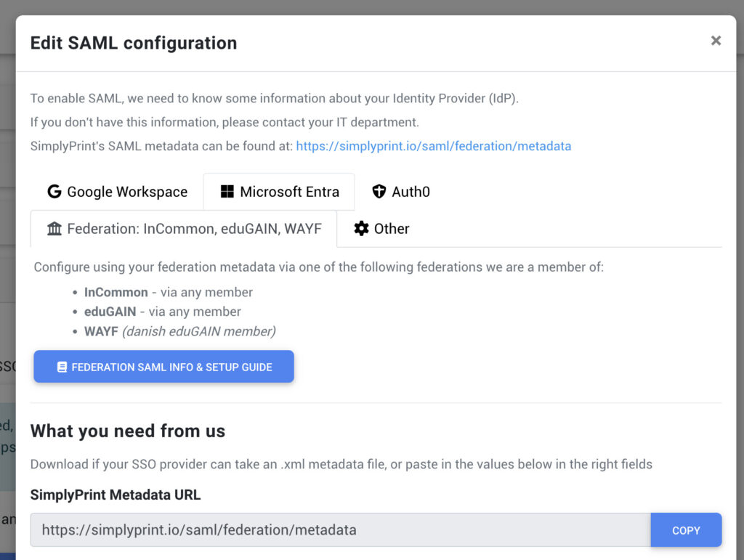Click the WAYF list item

point(179,331)
